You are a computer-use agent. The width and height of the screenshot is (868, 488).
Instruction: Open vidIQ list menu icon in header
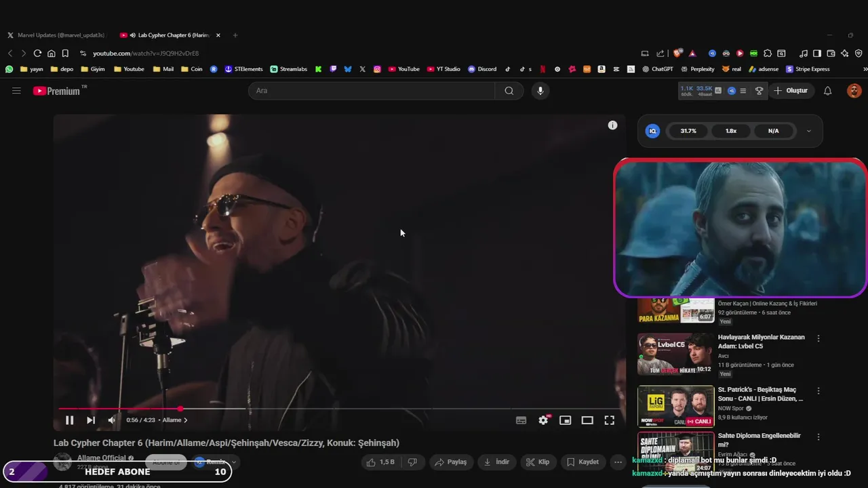pyautogui.click(x=743, y=91)
